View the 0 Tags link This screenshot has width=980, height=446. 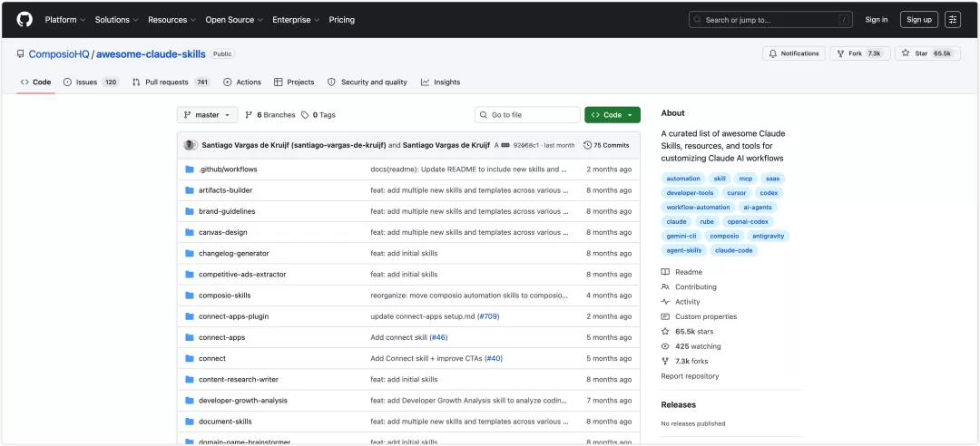(318, 115)
